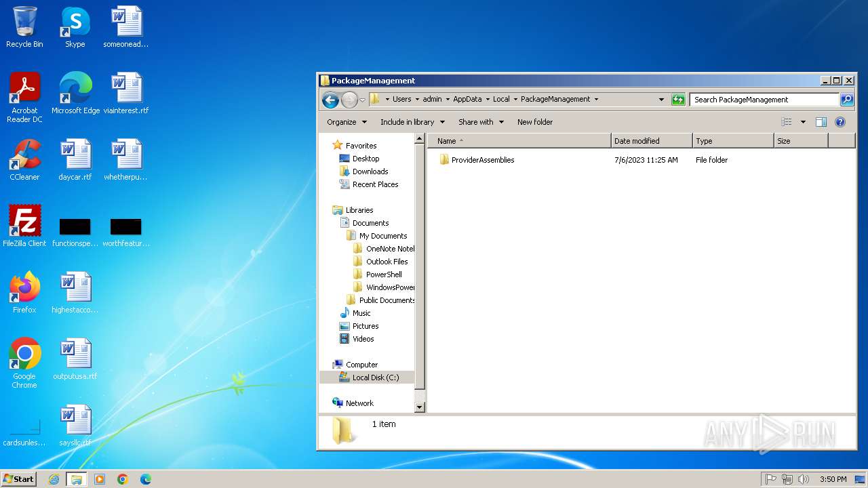Refresh the PackageManagement folder view

coord(678,100)
